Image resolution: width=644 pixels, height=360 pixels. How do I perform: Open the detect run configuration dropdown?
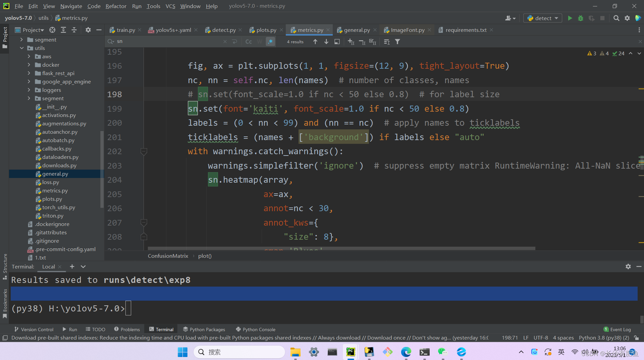542,18
